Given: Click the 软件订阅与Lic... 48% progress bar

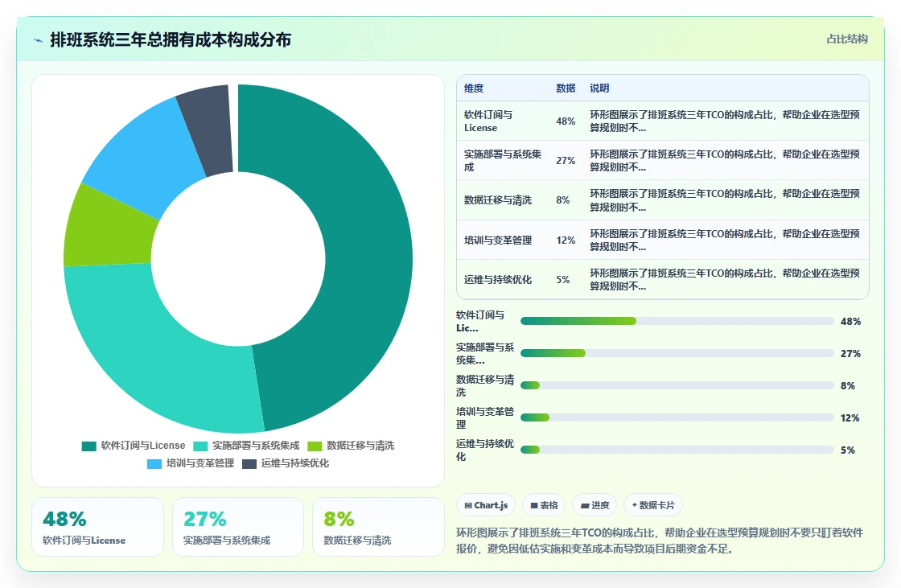Looking at the screenshot, I should [x=677, y=321].
